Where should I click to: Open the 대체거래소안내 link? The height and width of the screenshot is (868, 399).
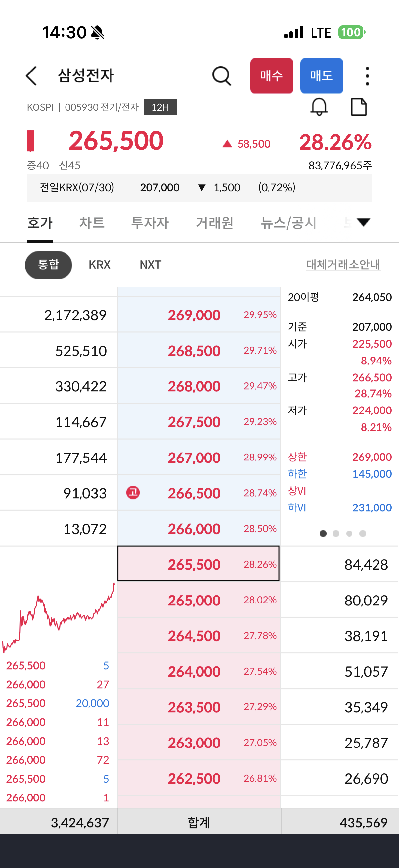tap(343, 265)
